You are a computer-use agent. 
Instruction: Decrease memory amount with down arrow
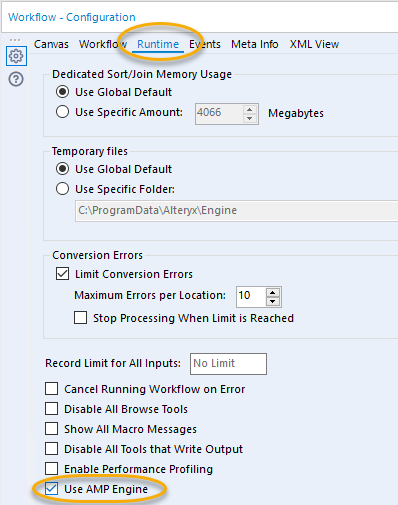pyautogui.click(x=250, y=118)
